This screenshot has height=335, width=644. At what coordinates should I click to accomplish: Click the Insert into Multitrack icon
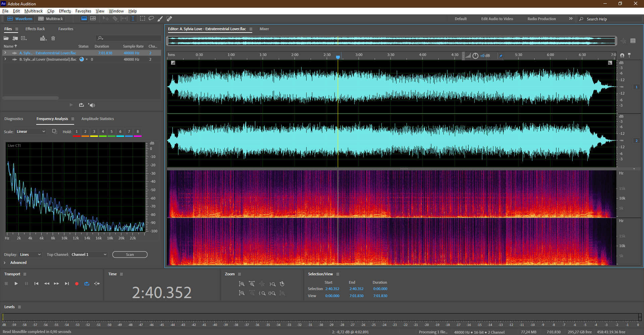coord(43,38)
